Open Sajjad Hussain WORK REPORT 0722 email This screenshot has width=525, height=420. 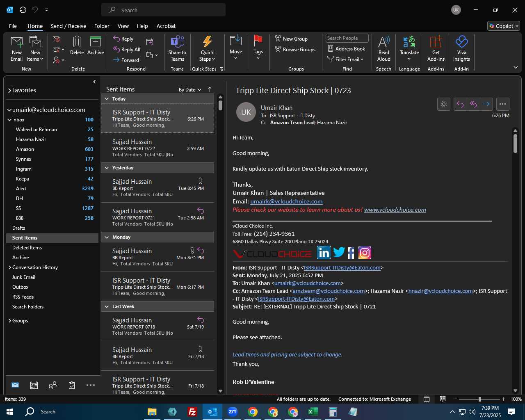[x=157, y=148]
